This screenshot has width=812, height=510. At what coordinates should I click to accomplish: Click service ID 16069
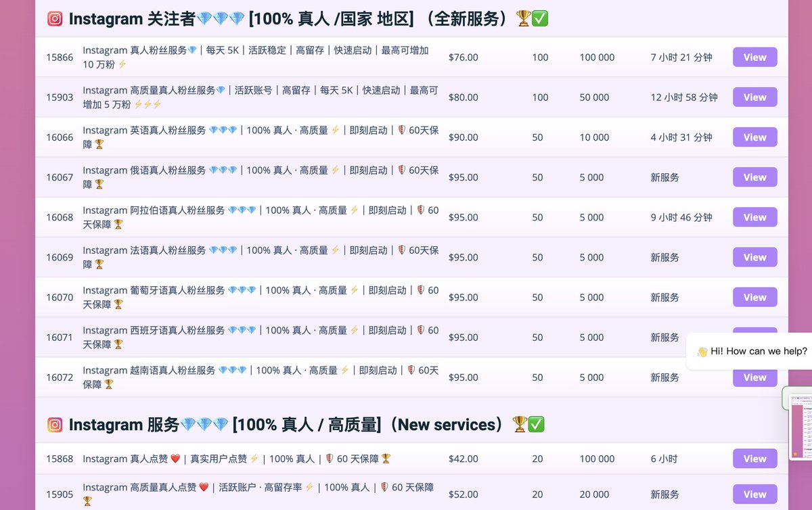tap(60, 257)
